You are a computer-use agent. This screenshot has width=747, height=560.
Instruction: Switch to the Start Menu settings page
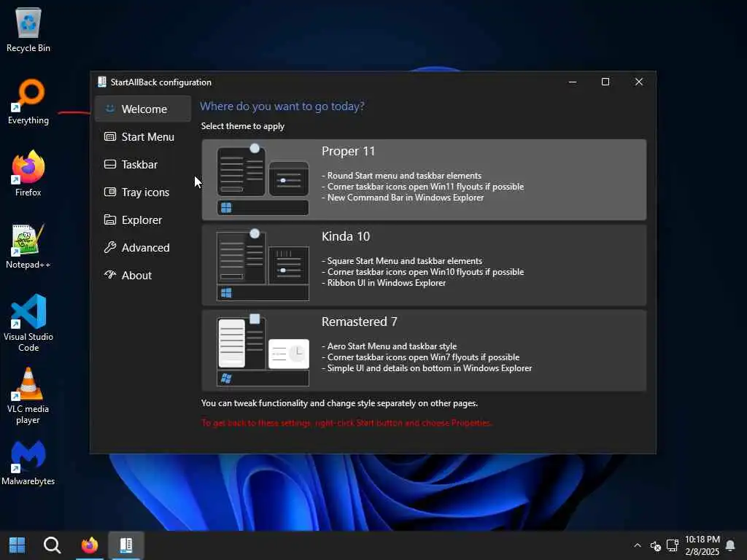point(143,136)
